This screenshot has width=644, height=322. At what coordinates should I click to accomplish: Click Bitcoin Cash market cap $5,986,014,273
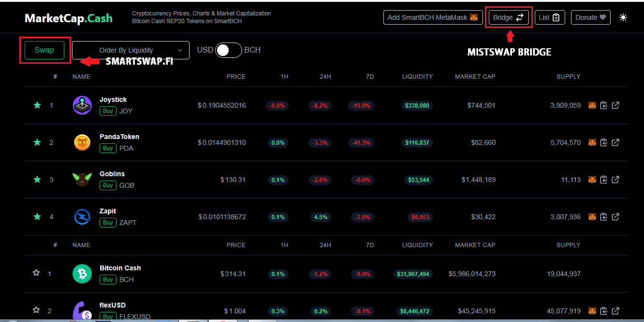click(x=472, y=274)
